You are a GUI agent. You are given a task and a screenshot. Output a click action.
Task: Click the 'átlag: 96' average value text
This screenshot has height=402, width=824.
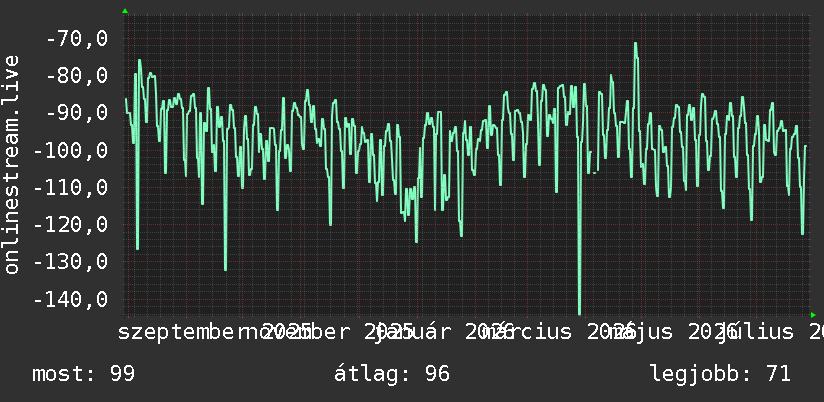pos(392,374)
